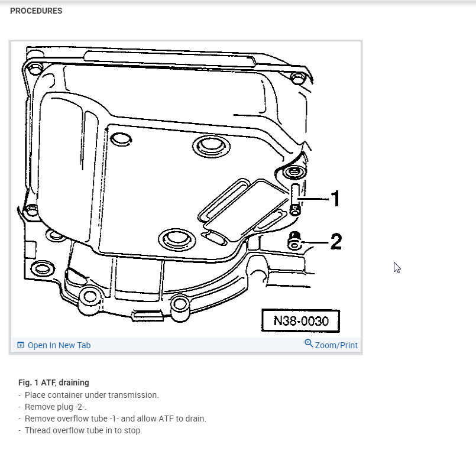The height and width of the screenshot is (454, 476).
Task: Click the drain plug part in diagram
Action: coord(294,241)
